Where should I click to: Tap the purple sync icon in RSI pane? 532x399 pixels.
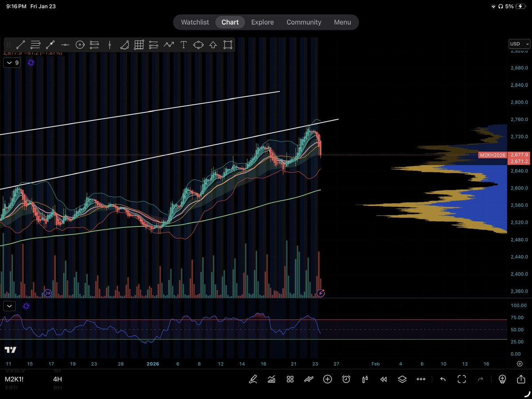pyautogui.click(x=26, y=305)
